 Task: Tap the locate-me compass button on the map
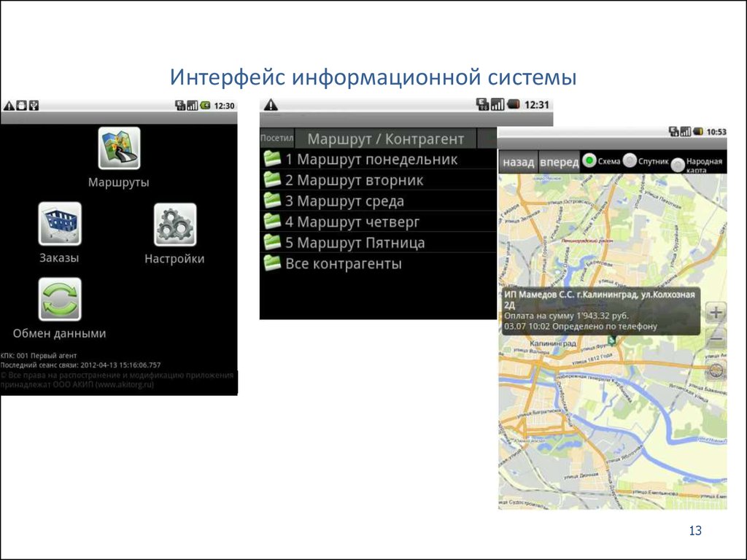point(716,370)
